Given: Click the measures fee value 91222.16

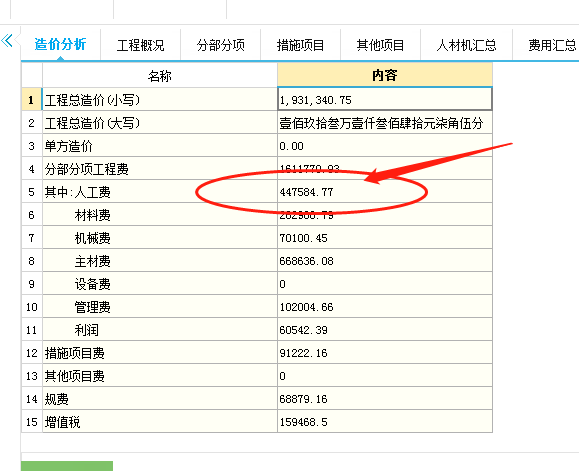Looking at the screenshot, I should point(385,353).
